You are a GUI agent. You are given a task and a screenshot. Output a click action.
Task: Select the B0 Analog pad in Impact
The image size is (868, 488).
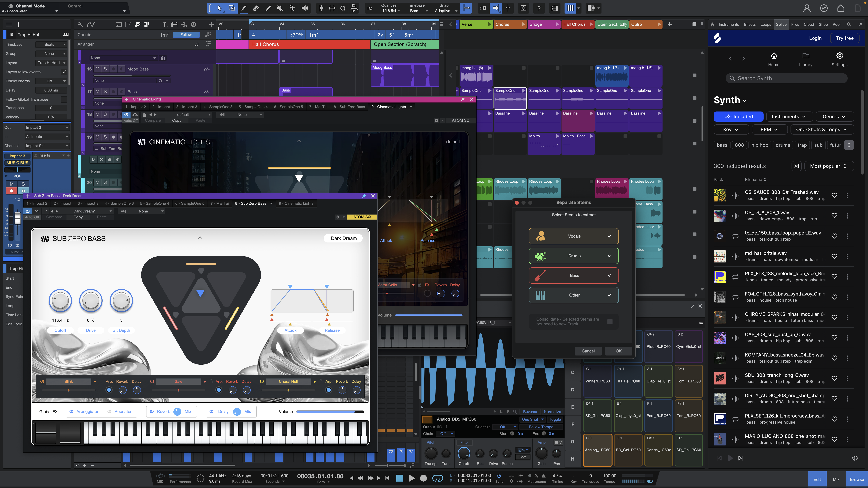pos(597,450)
